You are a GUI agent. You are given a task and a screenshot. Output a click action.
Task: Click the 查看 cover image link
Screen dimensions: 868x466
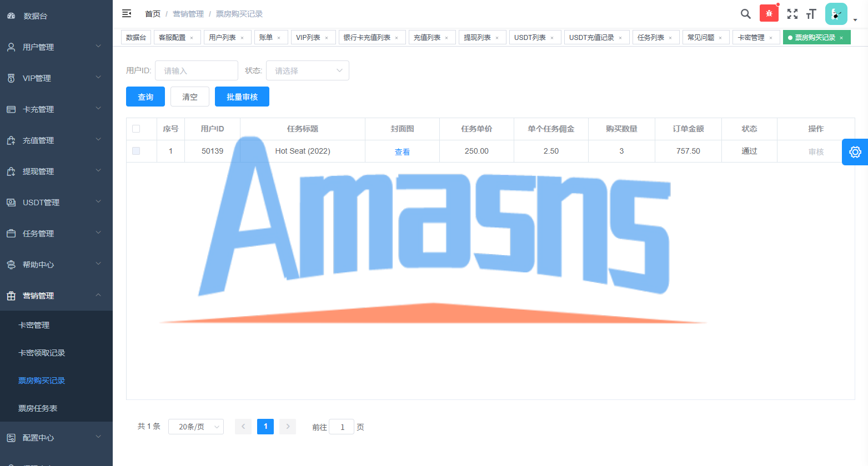tap(402, 151)
